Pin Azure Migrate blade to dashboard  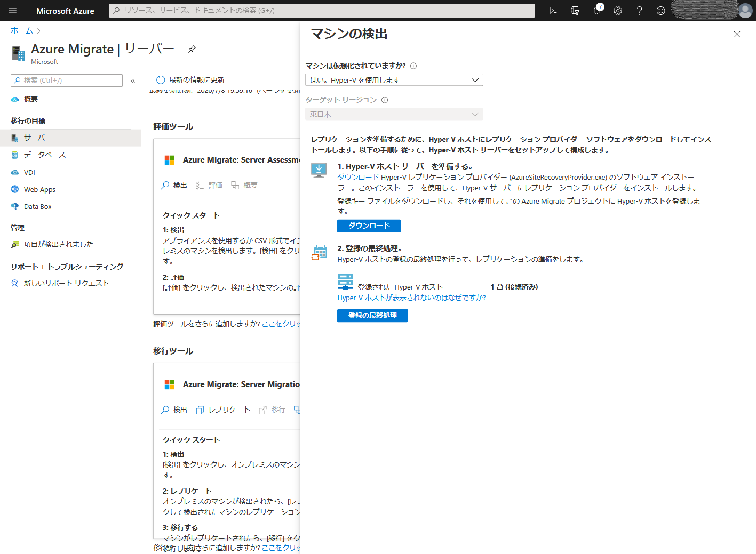tap(192, 49)
